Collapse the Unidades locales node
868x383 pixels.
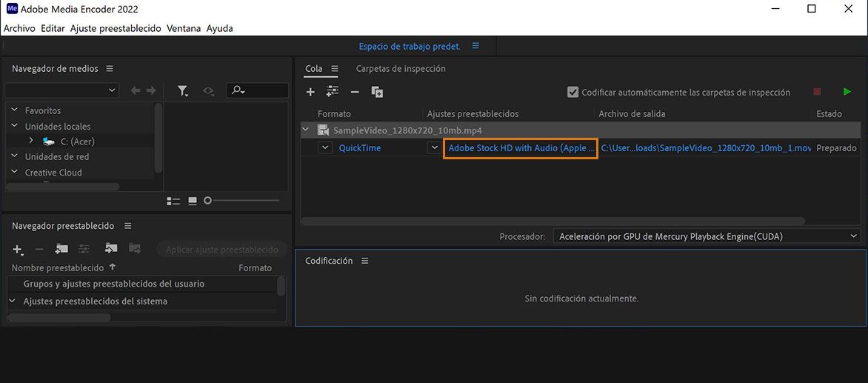[x=13, y=126]
